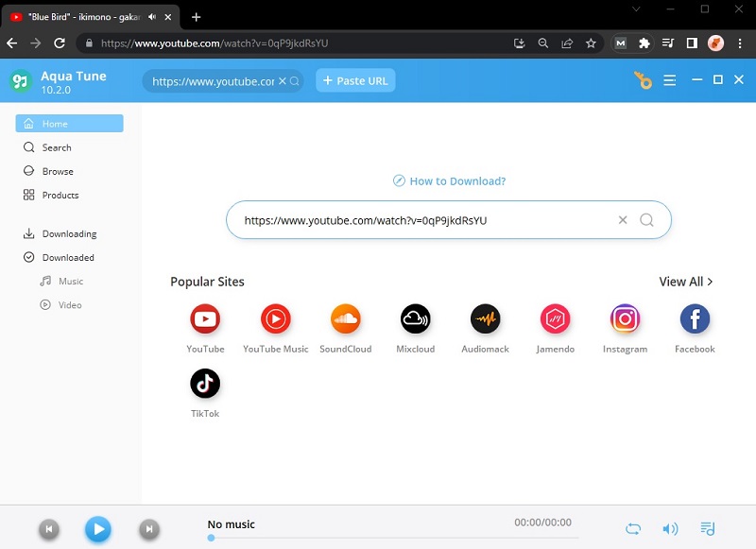Click the magnifier in main URL box

[646, 220]
